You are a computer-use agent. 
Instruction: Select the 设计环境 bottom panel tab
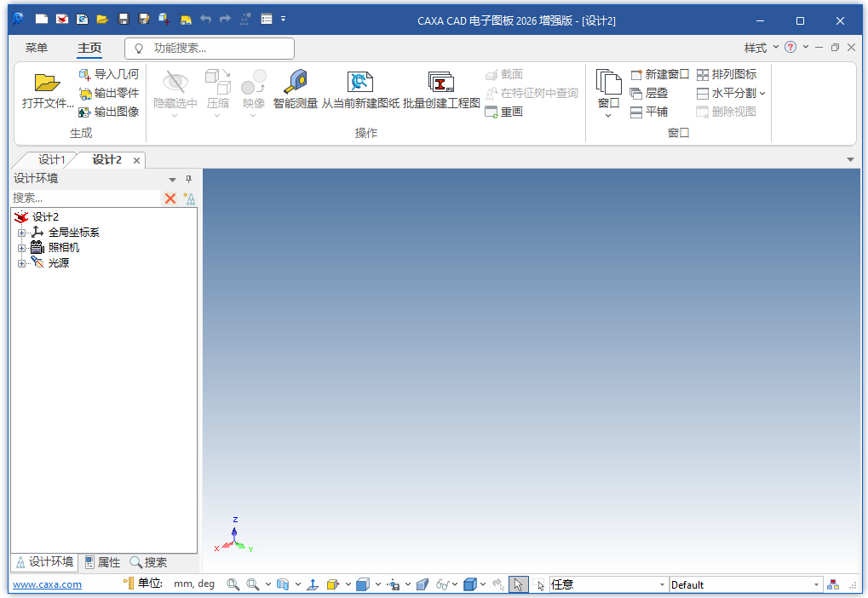tap(45, 562)
